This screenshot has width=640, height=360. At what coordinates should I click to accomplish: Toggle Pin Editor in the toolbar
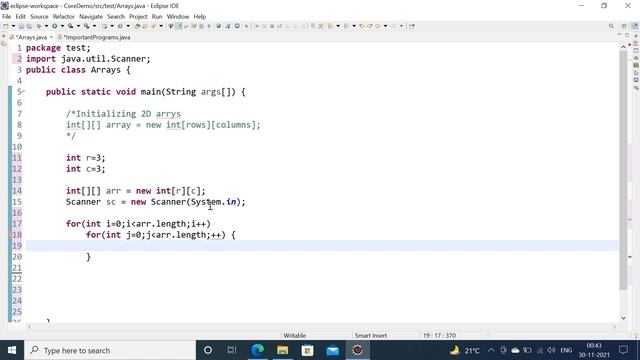(x=411, y=26)
